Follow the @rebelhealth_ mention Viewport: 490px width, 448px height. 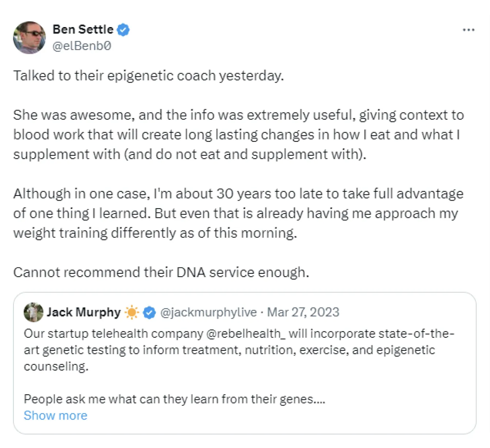(244, 334)
